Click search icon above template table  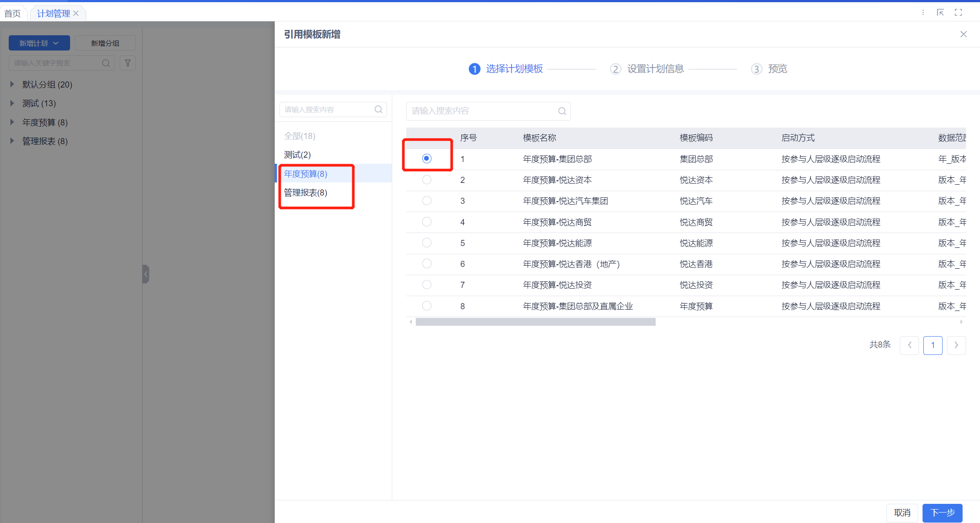point(562,111)
